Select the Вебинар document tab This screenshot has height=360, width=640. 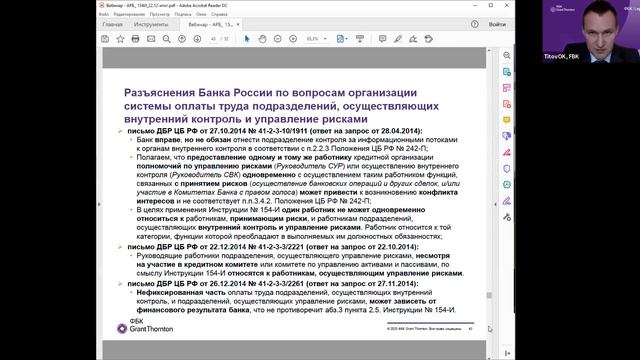(210, 24)
